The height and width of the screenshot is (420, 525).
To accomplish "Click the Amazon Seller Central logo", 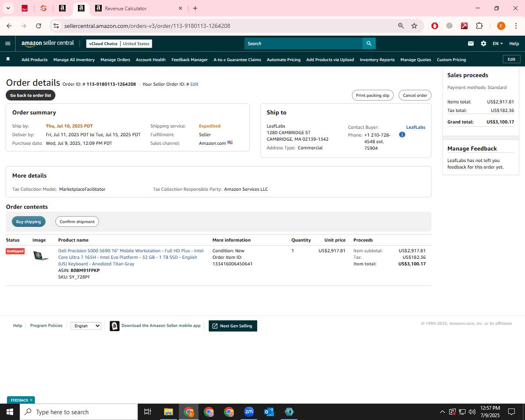I will pyautogui.click(x=48, y=43).
